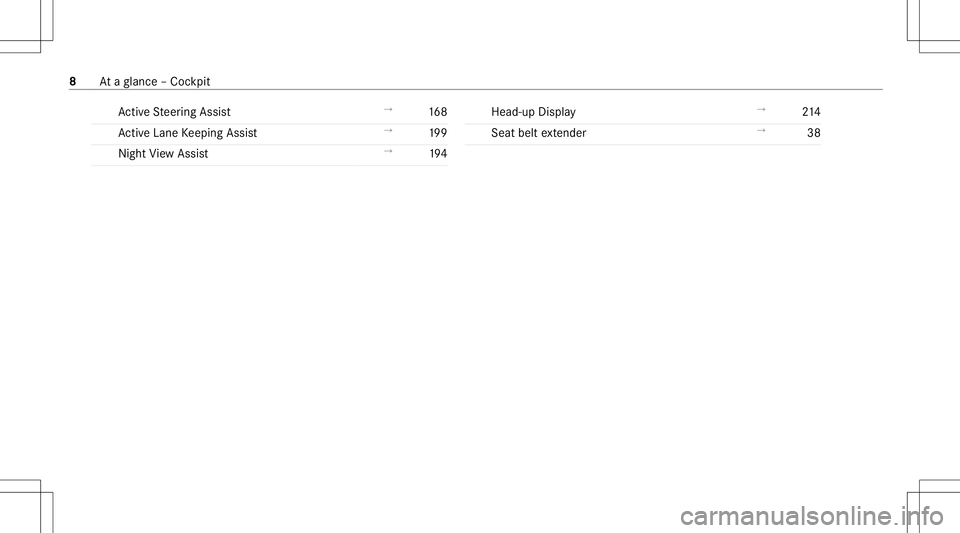The image size is (960, 533).
Task: Select the Seat belt extender entry
Action: tap(539, 133)
